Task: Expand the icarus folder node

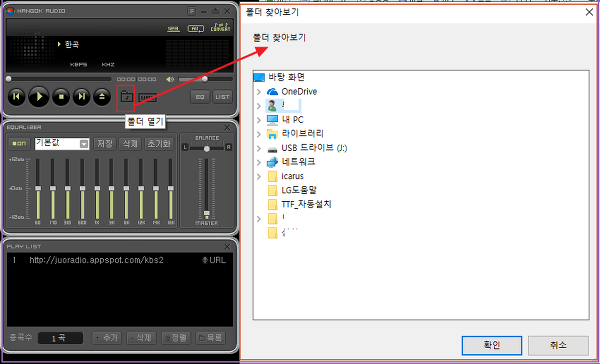Action: click(259, 176)
